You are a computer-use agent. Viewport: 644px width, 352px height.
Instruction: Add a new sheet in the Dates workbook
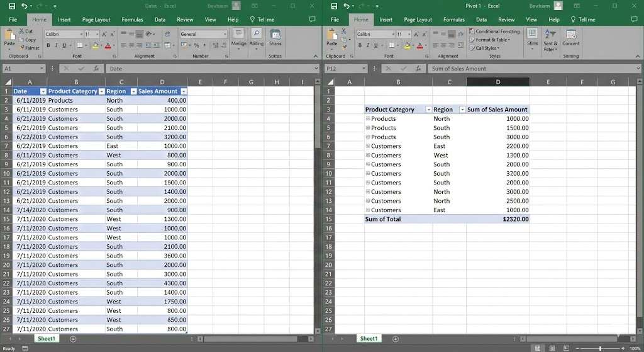(x=73, y=339)
